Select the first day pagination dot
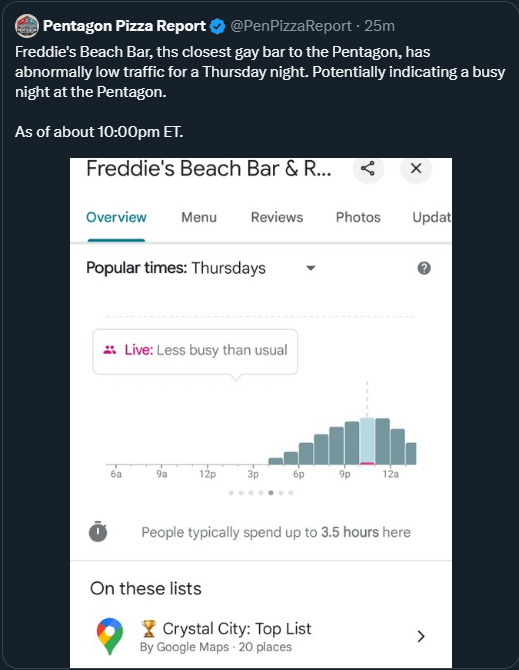The height and width of the screenshot is (670, 519). 231,493
